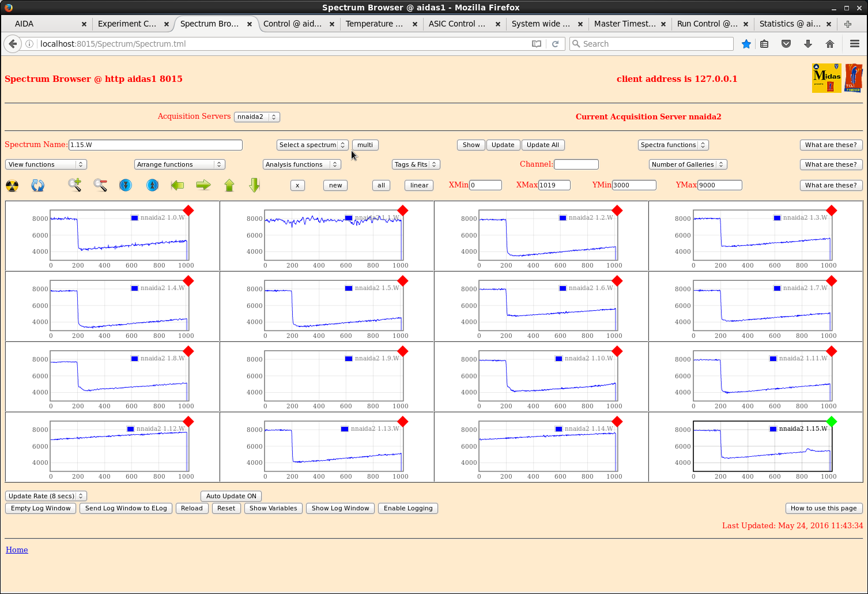This screenshot has height=594, width=868.
Task: Click the green up arrow icon
Action: pyautogui.click(x=229, y=185)
